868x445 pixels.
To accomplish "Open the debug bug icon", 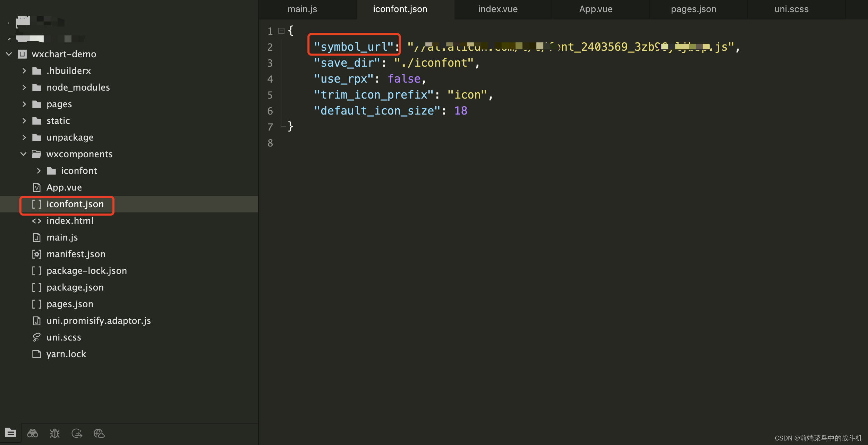I will [54, 433].
